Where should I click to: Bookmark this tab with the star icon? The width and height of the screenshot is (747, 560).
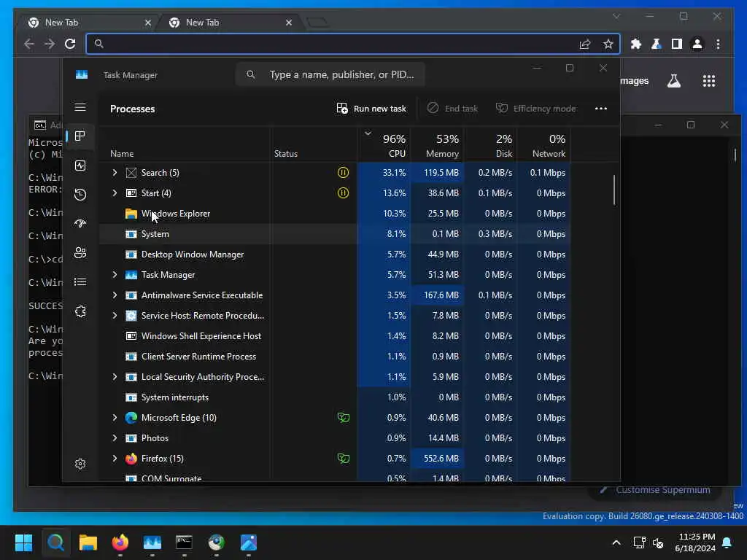coord(608,44)
